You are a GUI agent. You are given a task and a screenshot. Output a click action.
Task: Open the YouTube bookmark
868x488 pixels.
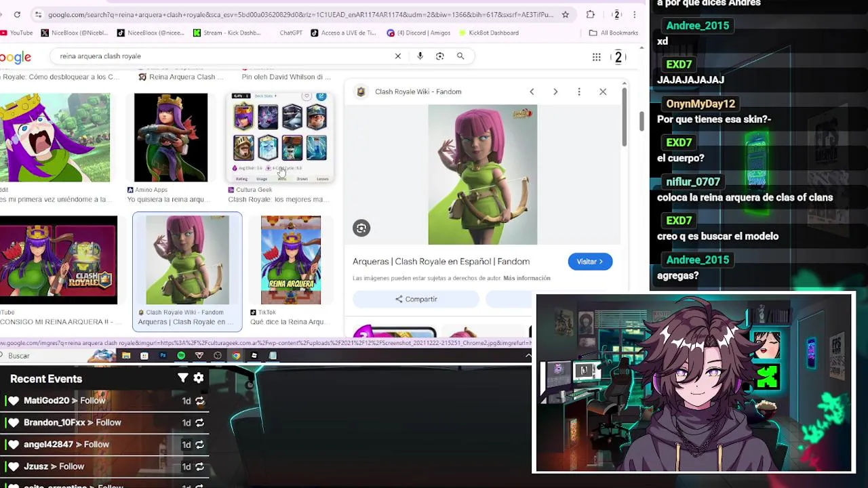[17, 33]
